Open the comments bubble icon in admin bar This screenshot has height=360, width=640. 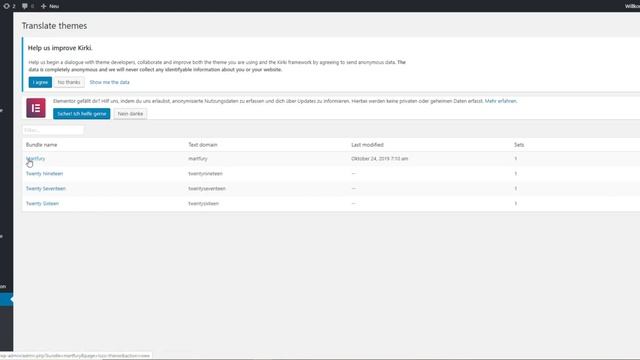(x=25, y=6)
